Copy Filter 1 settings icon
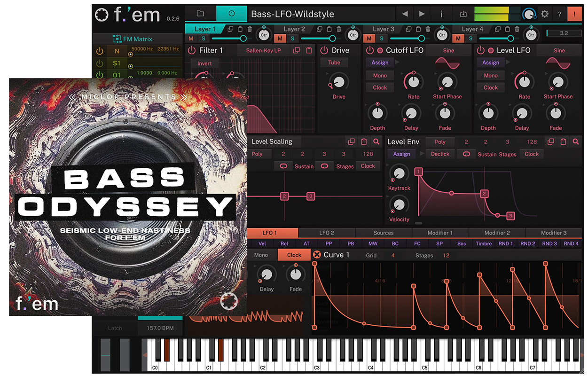Image resolution: width=588 pixels, height=376 pixels. click(297, 50)
